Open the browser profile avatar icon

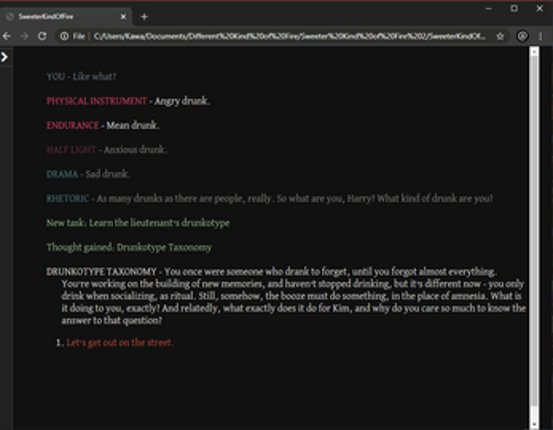pos(522,36)
